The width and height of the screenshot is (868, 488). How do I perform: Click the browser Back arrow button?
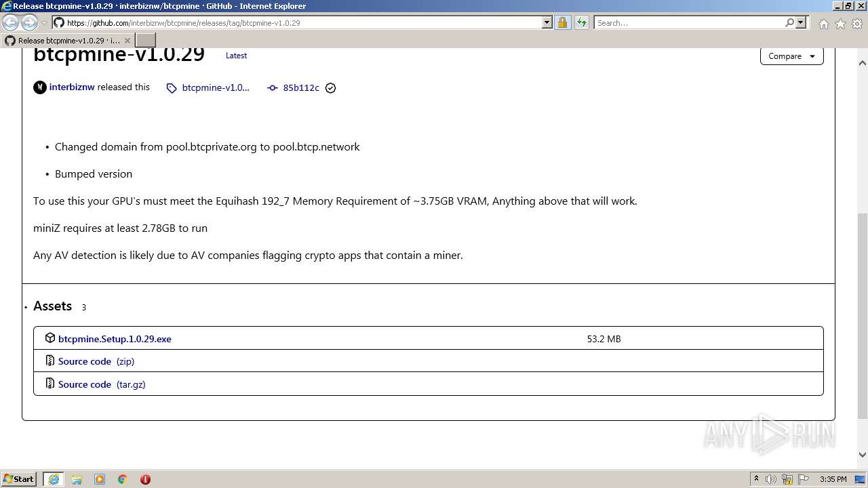tap(11, 22)
